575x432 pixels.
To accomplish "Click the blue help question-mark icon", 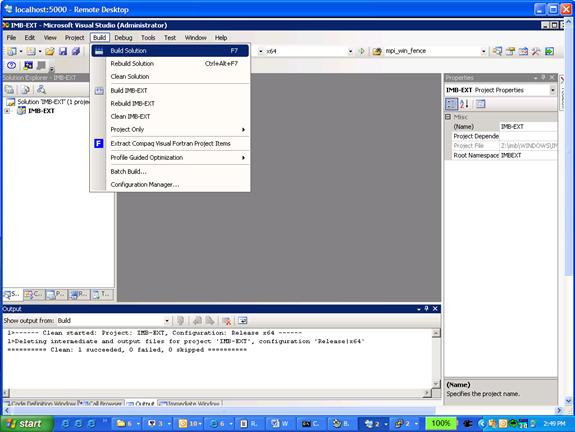I will click(x=11, y=66).
